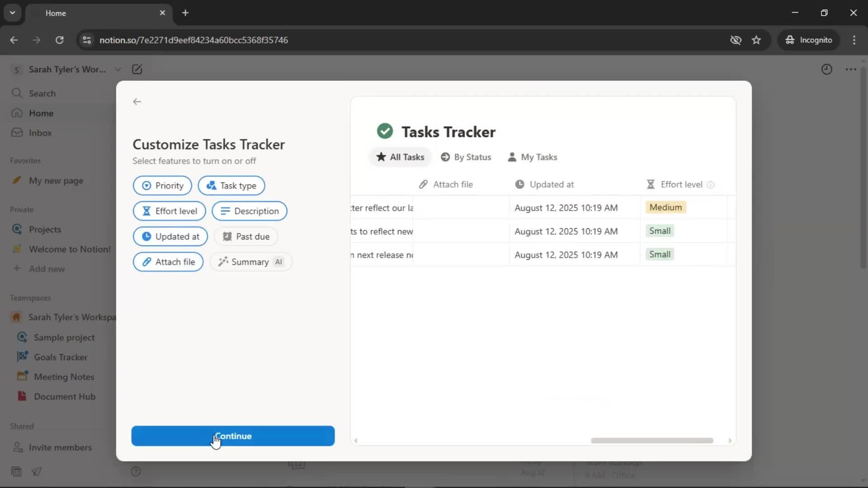Enable the Summary AI feature chip
Screen dimensions: 868x488
251,262
